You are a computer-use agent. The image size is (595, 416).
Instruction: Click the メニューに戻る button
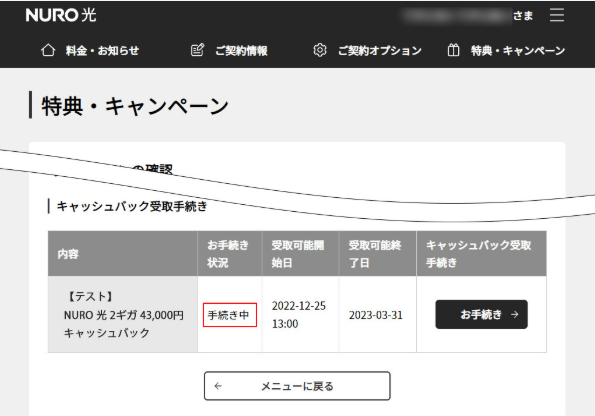coord(297,386)
